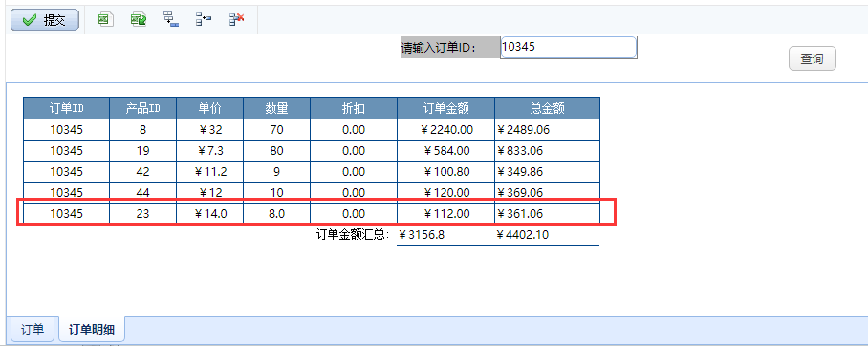Select the 订单明细 tab
The image size is (868, 346).
(92, 330)
